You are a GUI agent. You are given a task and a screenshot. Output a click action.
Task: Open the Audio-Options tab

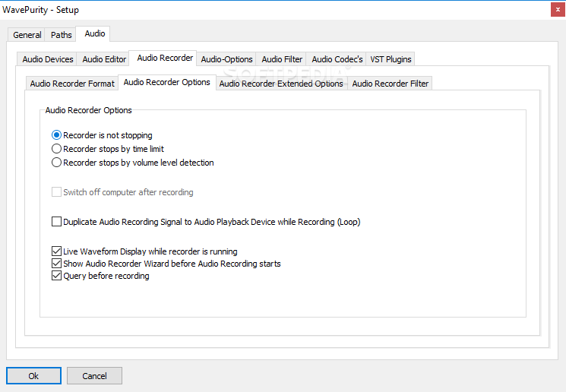pyautogui.click(x=226, y=59)
